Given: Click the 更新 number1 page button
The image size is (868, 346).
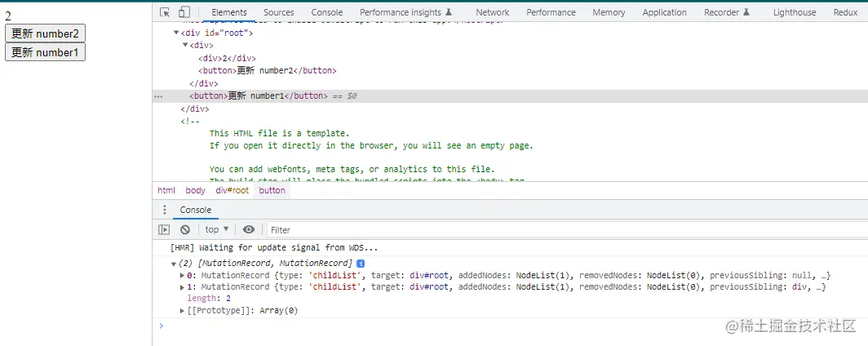Looking at the screenshot, I should (45, 52).
